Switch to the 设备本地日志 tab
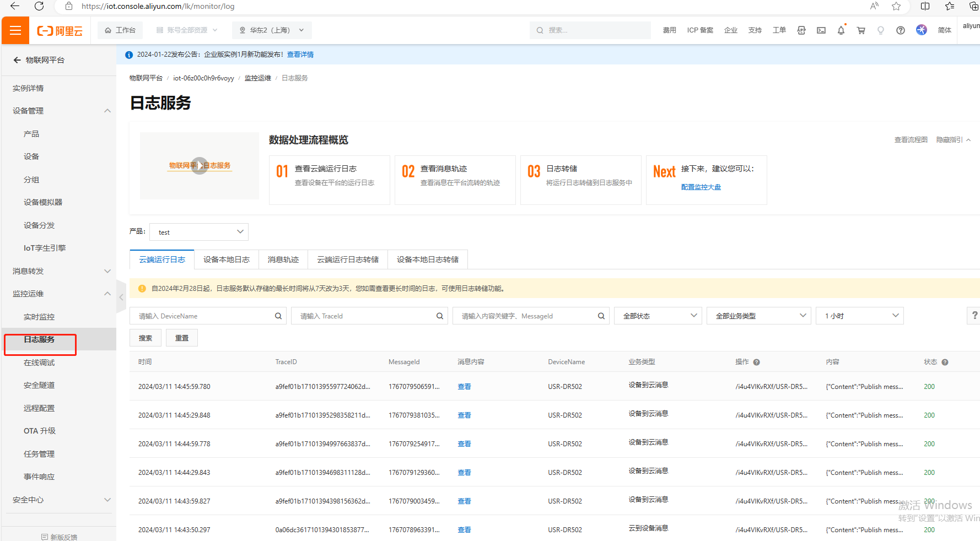The image size is (980, 541). click(x=226, y=259)
